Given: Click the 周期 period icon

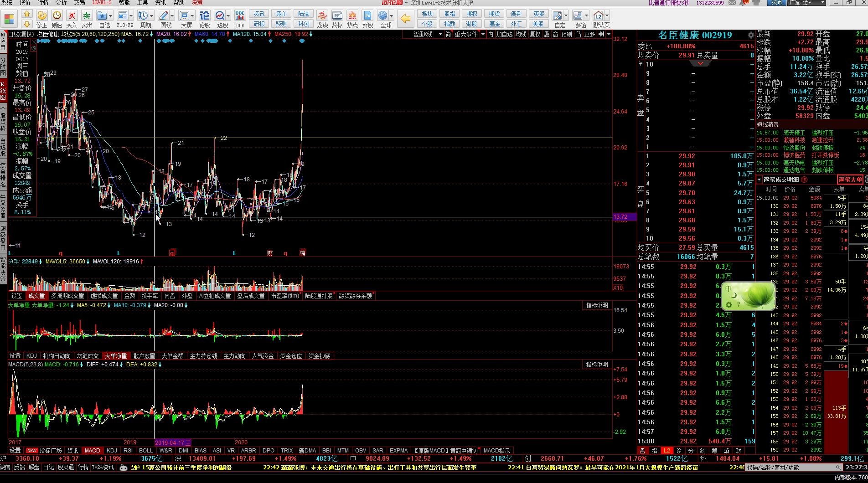Looking at the screenshot, I should [143, 15].
